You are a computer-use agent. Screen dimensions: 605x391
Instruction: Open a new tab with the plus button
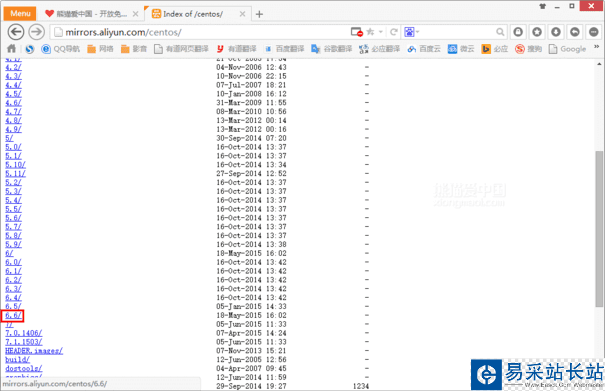tap(259, 14)
